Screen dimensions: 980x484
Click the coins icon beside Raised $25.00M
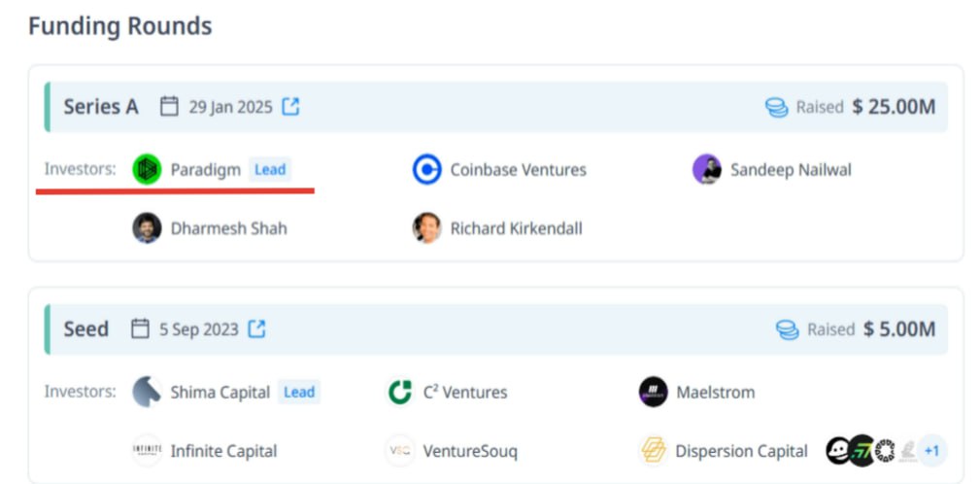tap(777, 108)
